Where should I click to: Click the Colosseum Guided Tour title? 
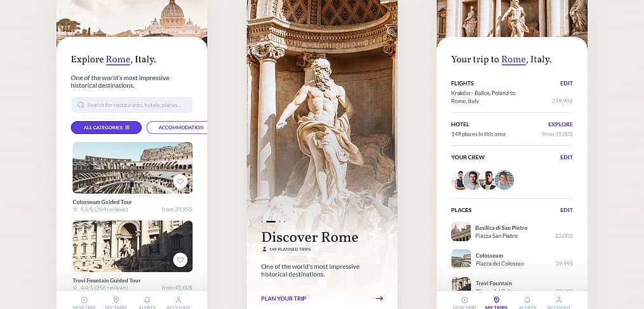(x=102, y=202)
